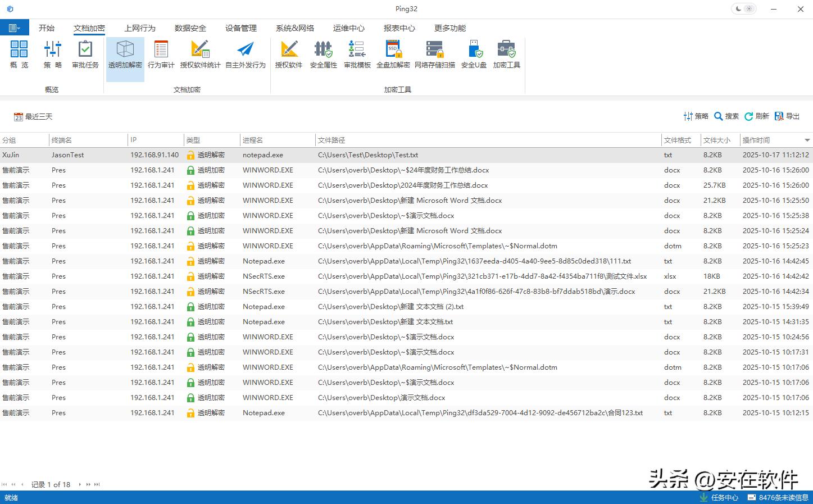Open the 全盘加解密 tool
This screenshot has width=813, height=504.
point(393,55)
